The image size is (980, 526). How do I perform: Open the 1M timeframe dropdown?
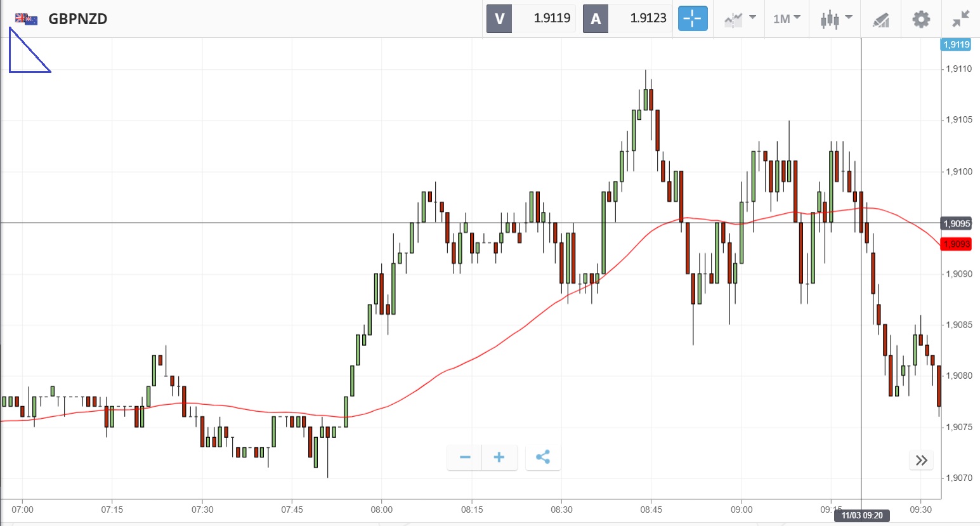pos(787,18)
